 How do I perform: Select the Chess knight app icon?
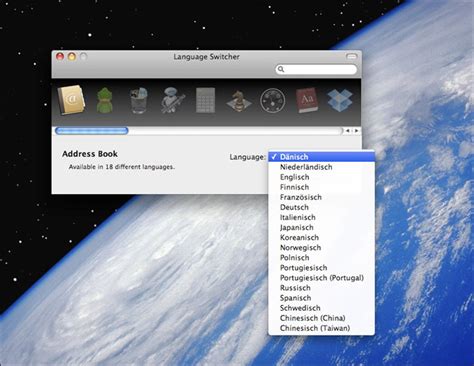coord(239,101)
